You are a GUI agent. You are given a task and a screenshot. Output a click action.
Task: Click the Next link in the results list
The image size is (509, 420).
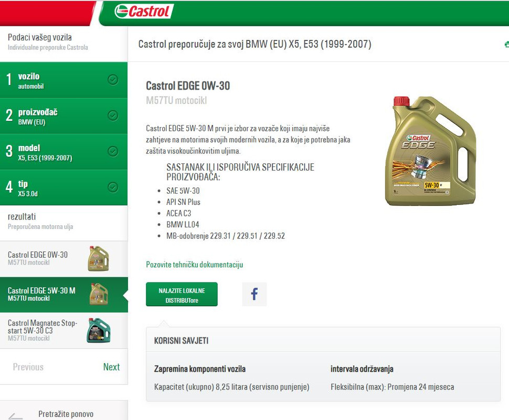point(111,367)
